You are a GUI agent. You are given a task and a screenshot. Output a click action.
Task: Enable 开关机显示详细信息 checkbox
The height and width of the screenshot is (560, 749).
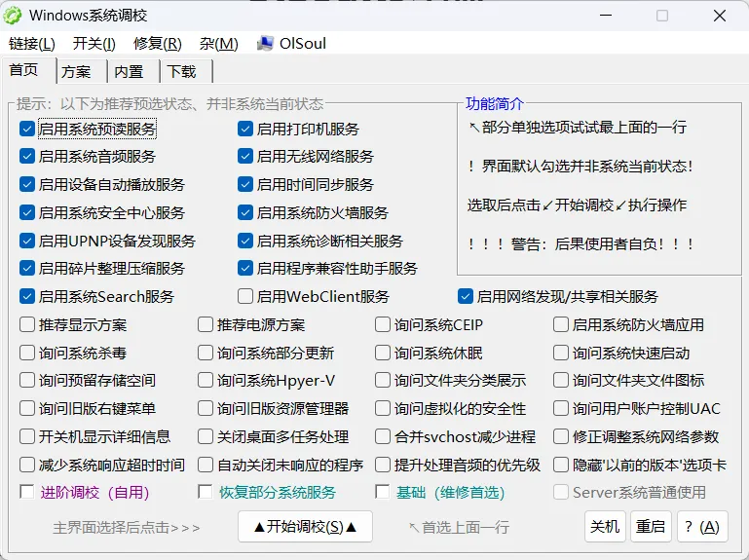click(x=27, y=436)
